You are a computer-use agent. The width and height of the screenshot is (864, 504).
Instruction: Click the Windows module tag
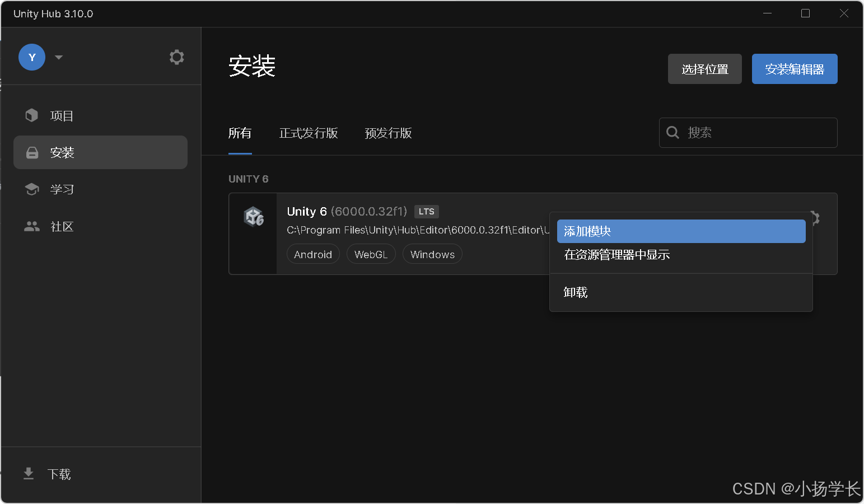(x=432, y=254)
